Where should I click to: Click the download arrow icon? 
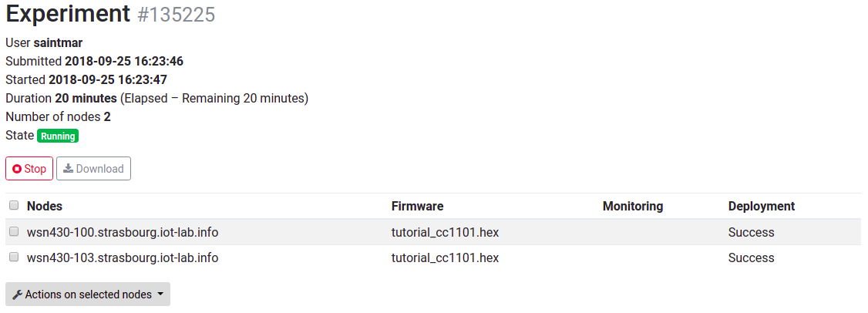click(x=68, y=169)
